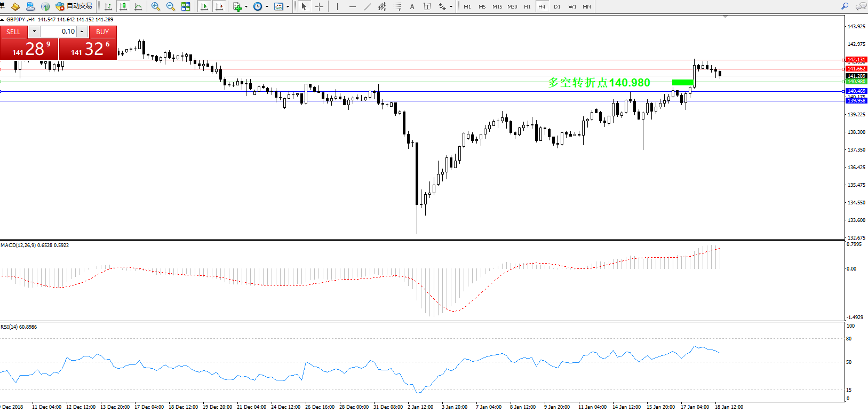The image size is (868, 413).
Task: Open the tile windows layout icon
Action: click(186, 6)
